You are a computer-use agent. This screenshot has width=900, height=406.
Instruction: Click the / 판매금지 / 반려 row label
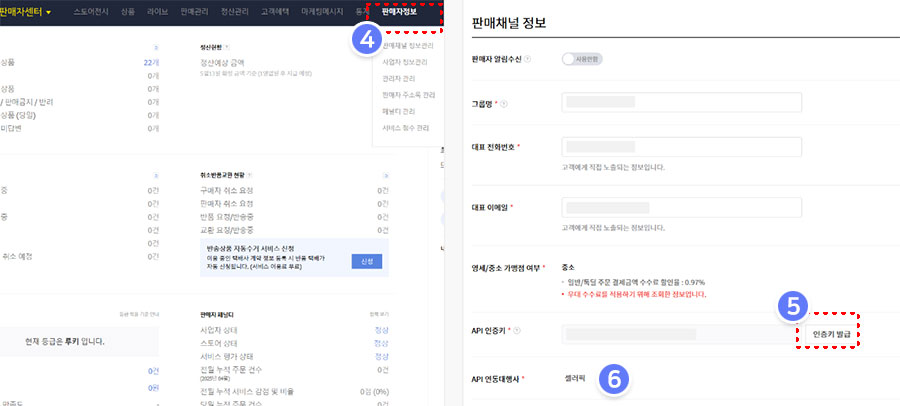pos(27,102)
